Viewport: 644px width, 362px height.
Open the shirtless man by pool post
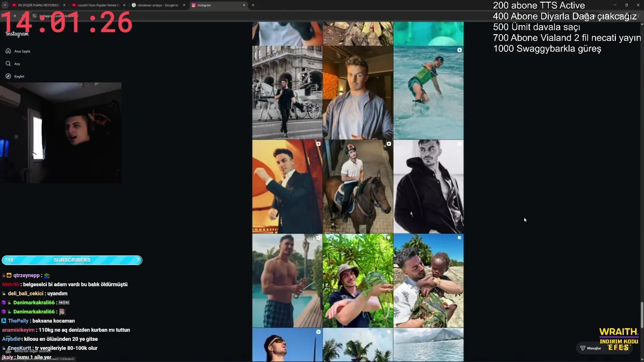pos(287,281)
